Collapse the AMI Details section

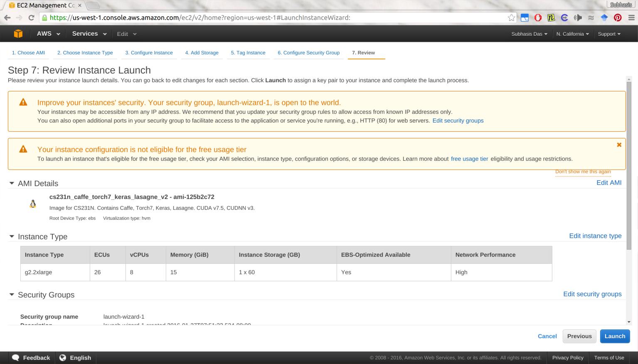coord(12,183)
